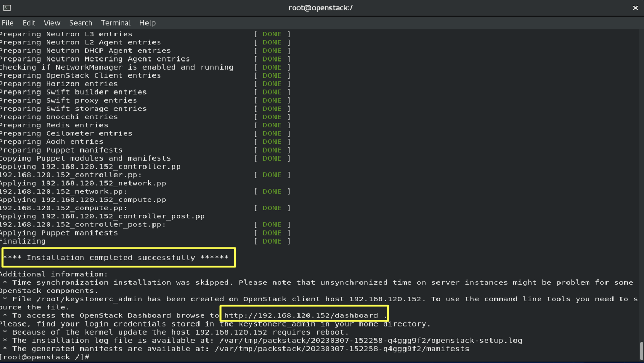The width and height of the screenshot is (644, 363).
Task: Click 'Preparing Neutron L2 Agent entries' text
Action: pyautogui.click(x=80, y=42)
